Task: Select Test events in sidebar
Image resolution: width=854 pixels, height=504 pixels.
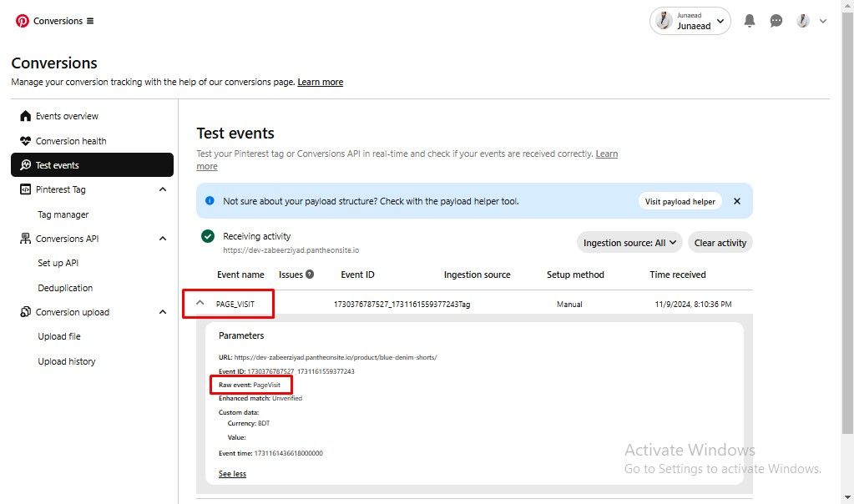Action: tap(92, 165)
